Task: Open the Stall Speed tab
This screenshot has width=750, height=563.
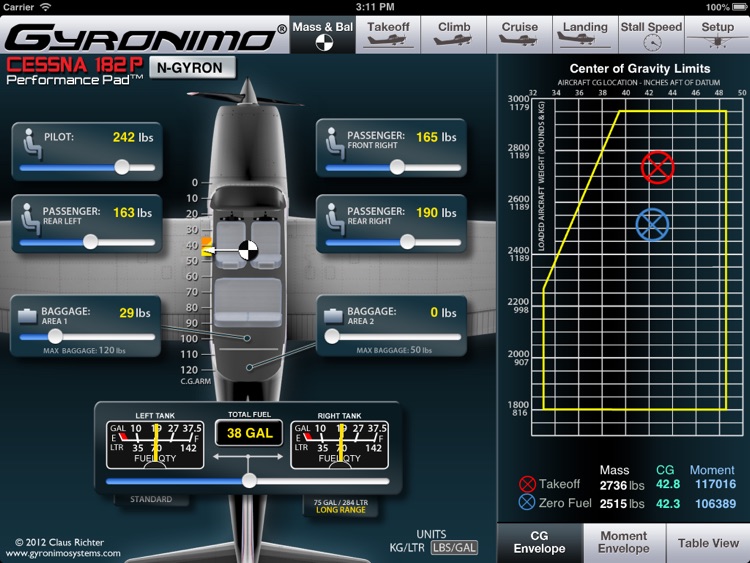Action: pos(651,35)
